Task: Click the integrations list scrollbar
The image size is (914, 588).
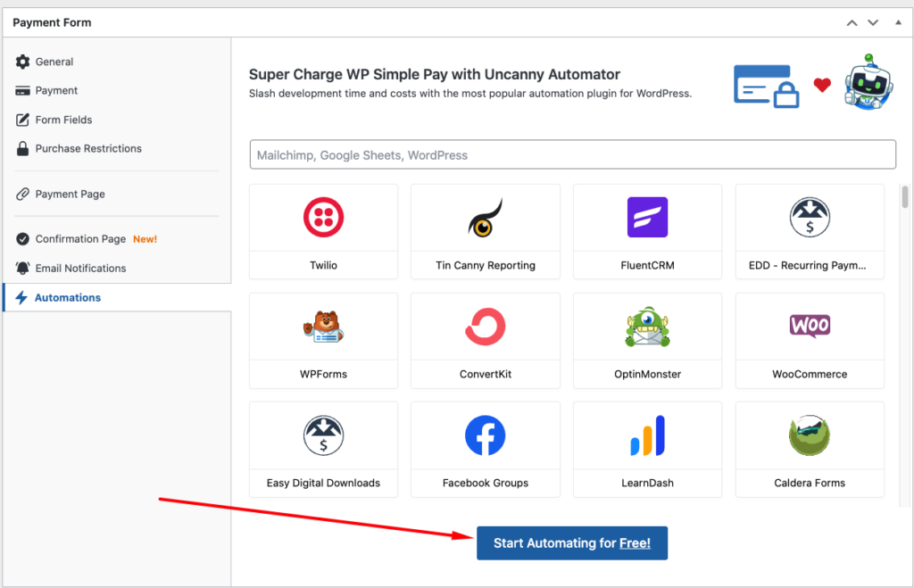Action: (904, 197)
